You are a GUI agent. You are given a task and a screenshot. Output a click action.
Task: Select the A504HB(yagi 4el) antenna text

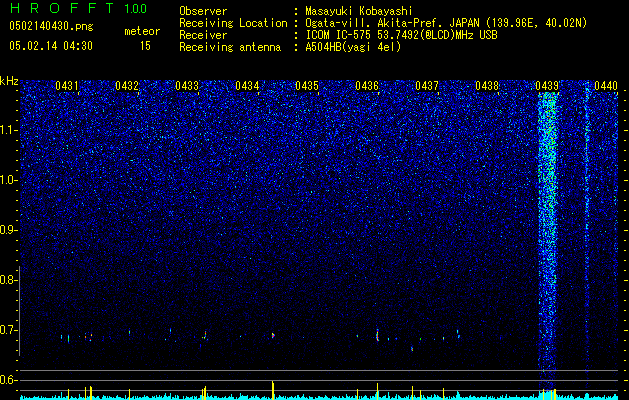pyautogui.click(x=353, y=47)
